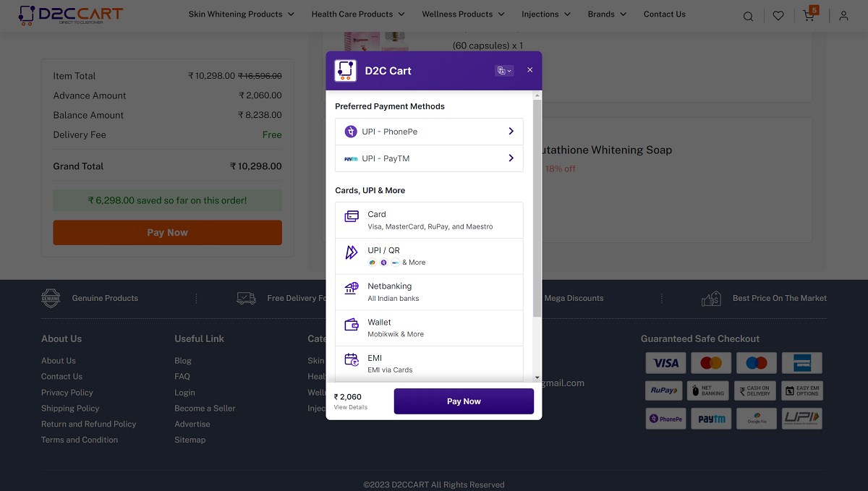Click the Paytm logo in footer

click(x=712, y=419)
